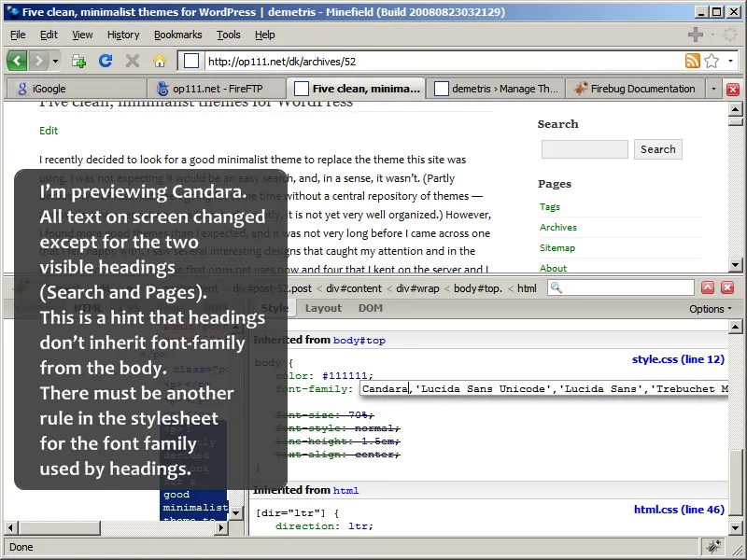747x560 pixels.
Task: Click the html inherited-from link
Action: click(345, 491)
